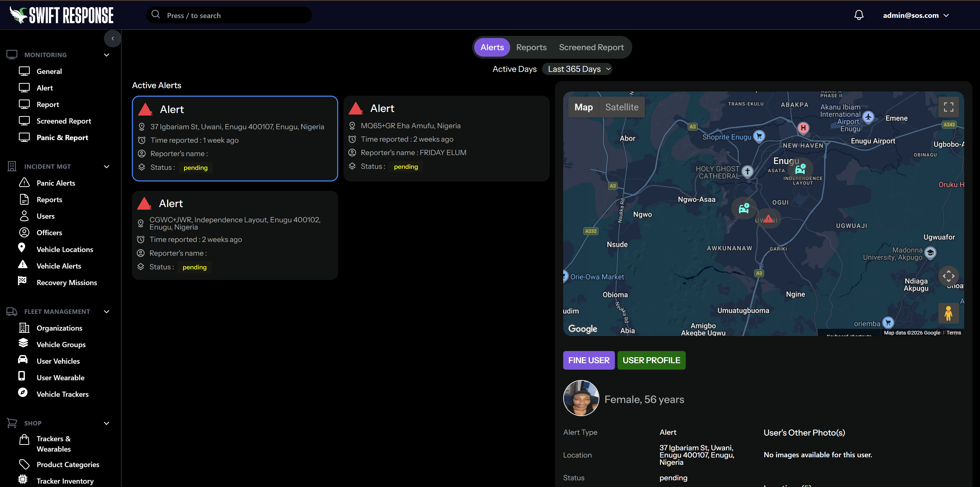
Task: Open Recovery Missions
Action: 66,282
